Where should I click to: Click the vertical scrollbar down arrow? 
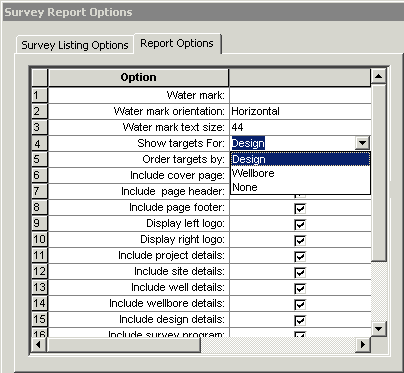coord(378,329)
